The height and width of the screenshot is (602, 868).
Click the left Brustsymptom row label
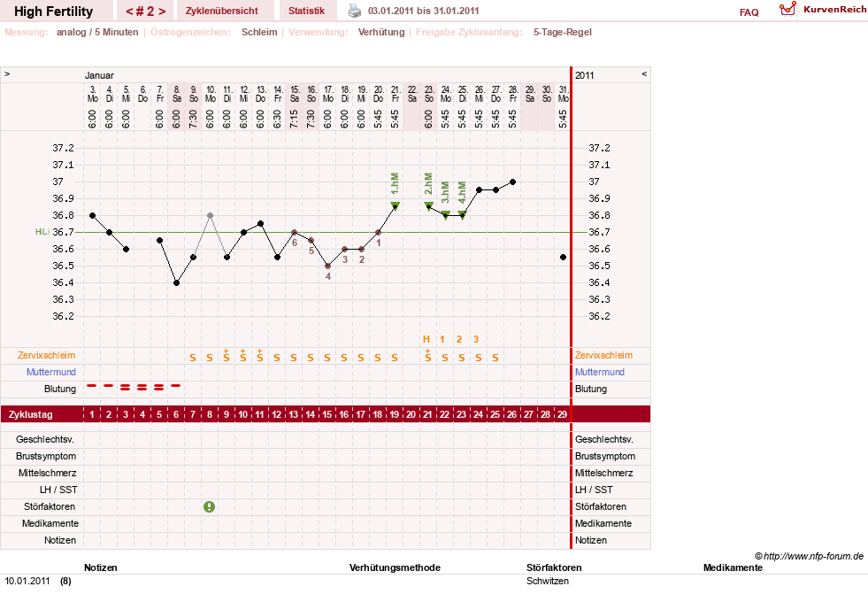click(x=46, y=456)
